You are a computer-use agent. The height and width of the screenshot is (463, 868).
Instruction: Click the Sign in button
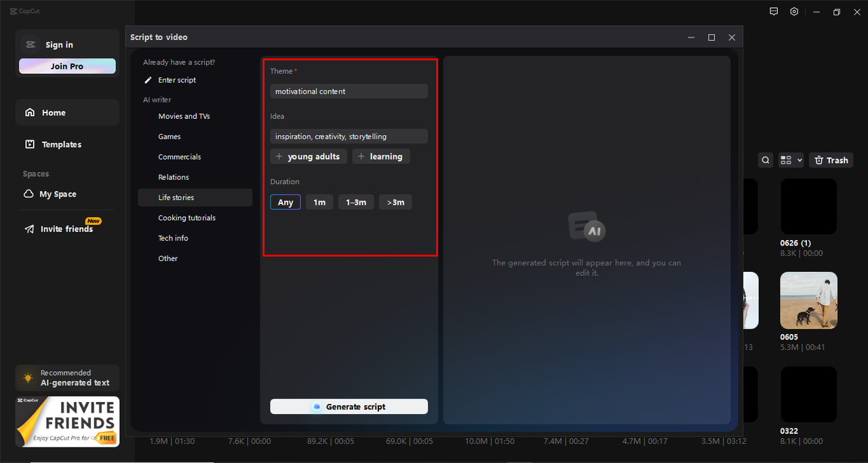59,45
